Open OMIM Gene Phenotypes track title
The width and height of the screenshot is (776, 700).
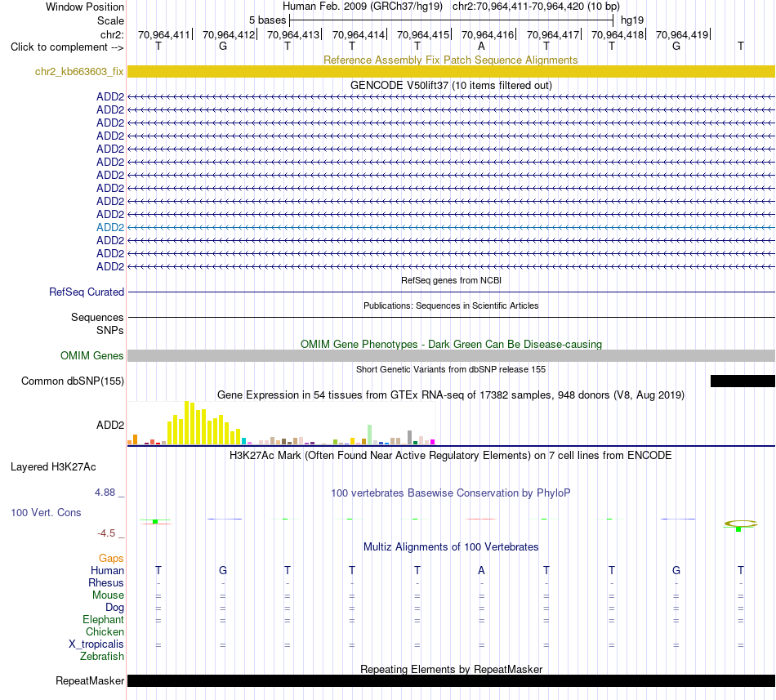[451, 345]
